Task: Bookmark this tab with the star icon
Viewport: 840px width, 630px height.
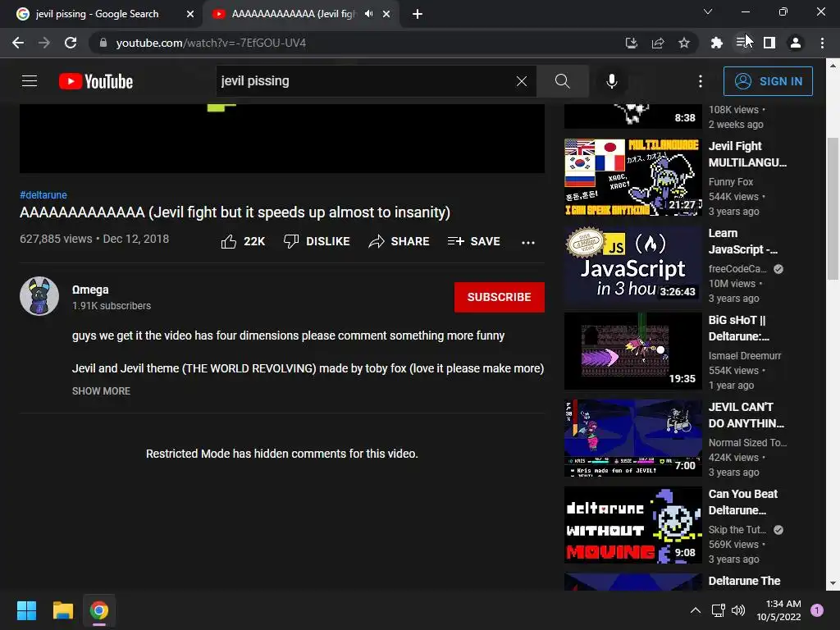Action: tap(684, 43)
